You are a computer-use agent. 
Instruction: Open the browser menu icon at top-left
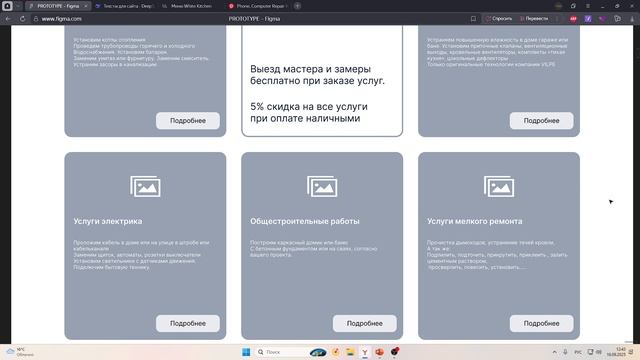[x=7, y=6]
